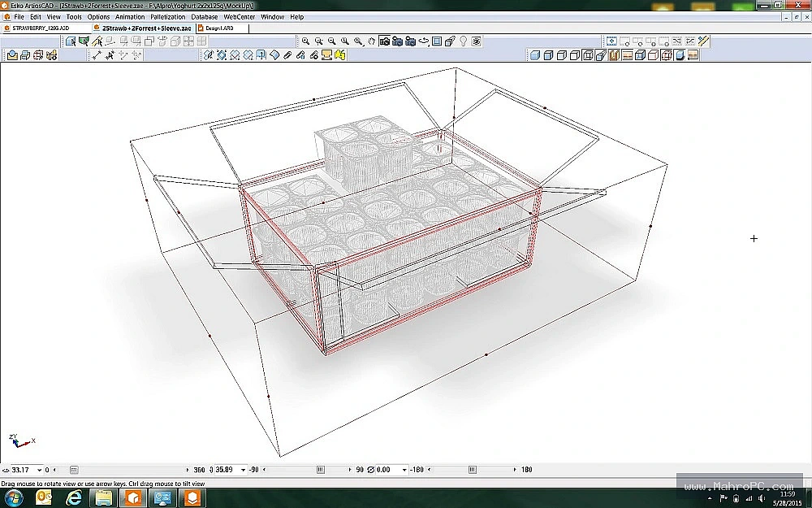Click the light bulb lighting icon

tap(463, 41)
